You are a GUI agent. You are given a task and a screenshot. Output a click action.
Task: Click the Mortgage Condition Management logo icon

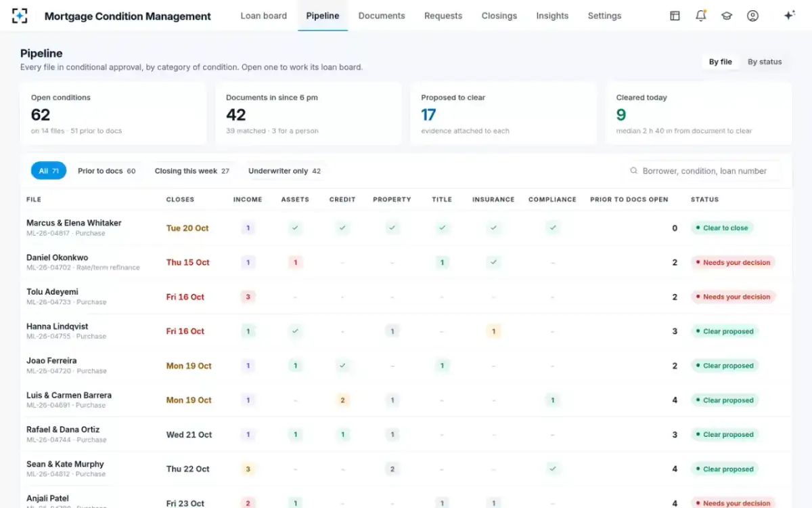[x=20, y=16]
